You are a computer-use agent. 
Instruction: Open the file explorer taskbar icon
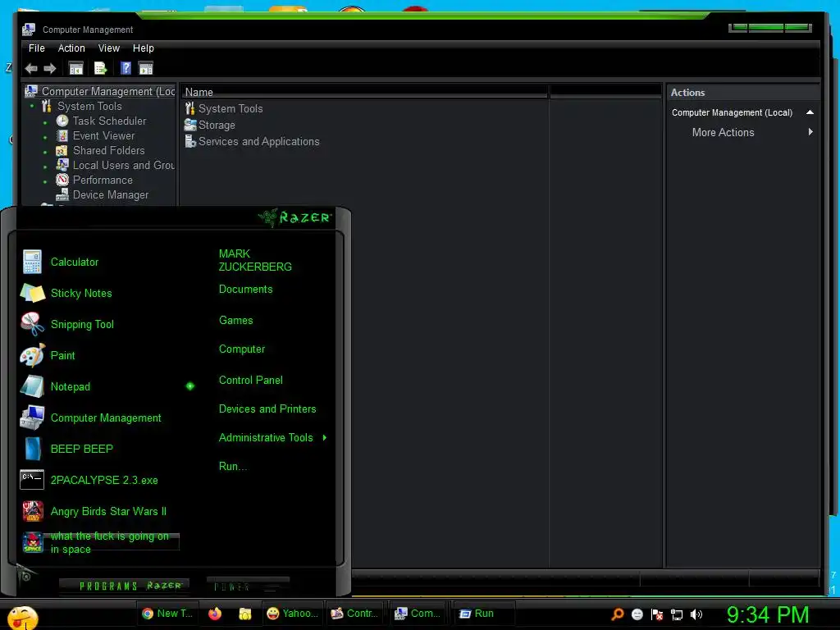pos(244,614)
